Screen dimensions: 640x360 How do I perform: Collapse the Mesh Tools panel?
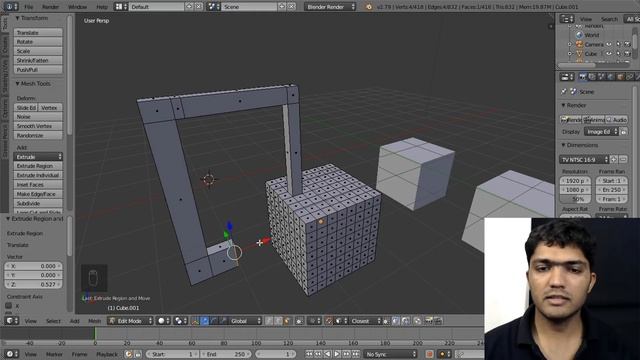coord(18,84)
